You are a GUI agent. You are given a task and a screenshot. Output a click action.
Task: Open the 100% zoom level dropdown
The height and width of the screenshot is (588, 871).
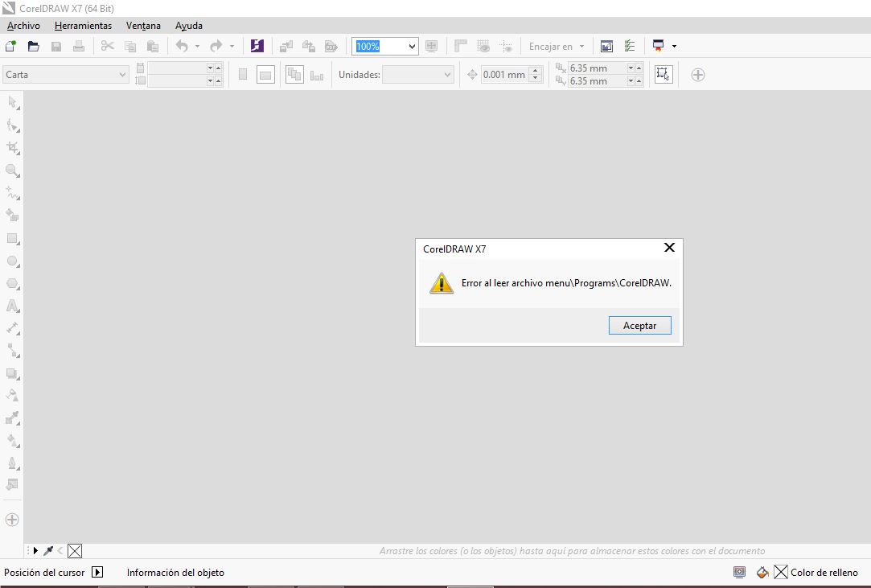tap(412, 46)
